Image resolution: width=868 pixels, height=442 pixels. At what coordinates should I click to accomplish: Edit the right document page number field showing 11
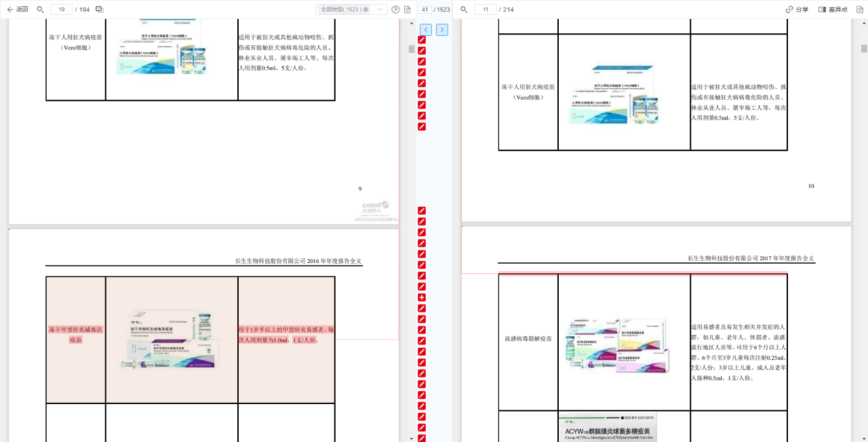click(486, 9)
